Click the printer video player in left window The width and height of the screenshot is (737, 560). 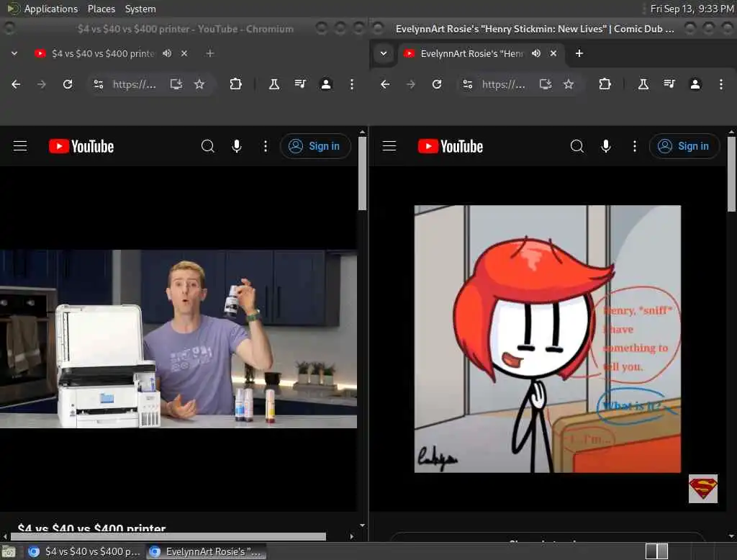pos(178,338)
